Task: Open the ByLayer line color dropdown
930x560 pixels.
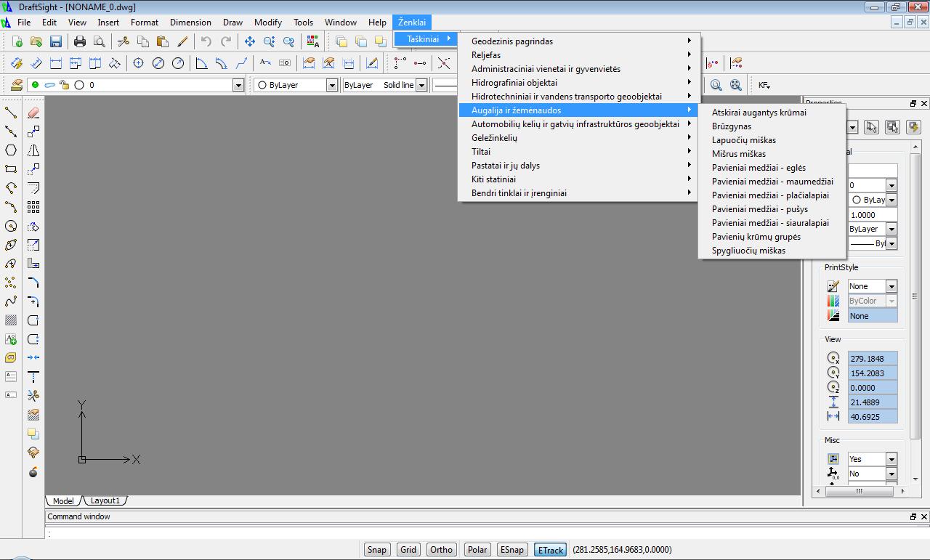Action: (332, 86)
